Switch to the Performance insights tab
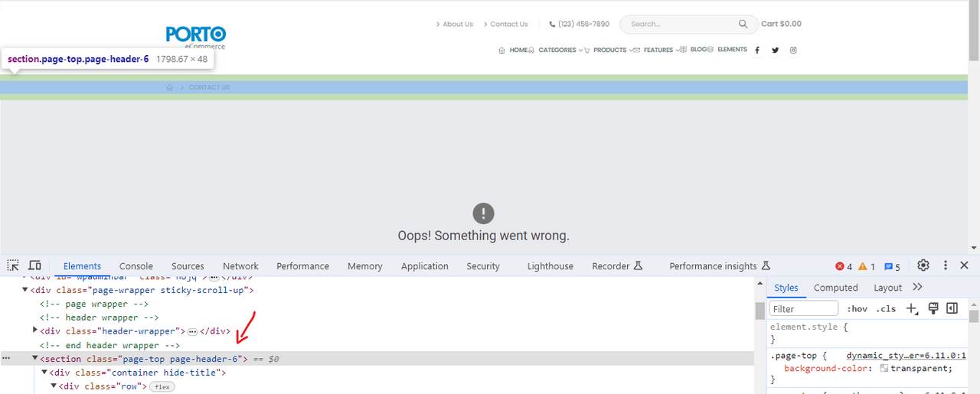Viewport: 980px width, 394px height. [720, 266]
